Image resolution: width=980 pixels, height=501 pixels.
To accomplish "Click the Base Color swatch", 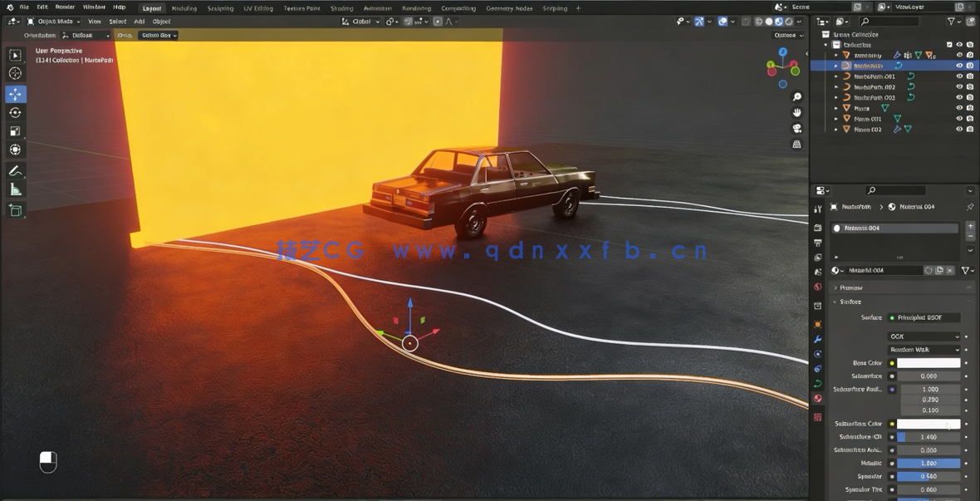I will 929,362.
